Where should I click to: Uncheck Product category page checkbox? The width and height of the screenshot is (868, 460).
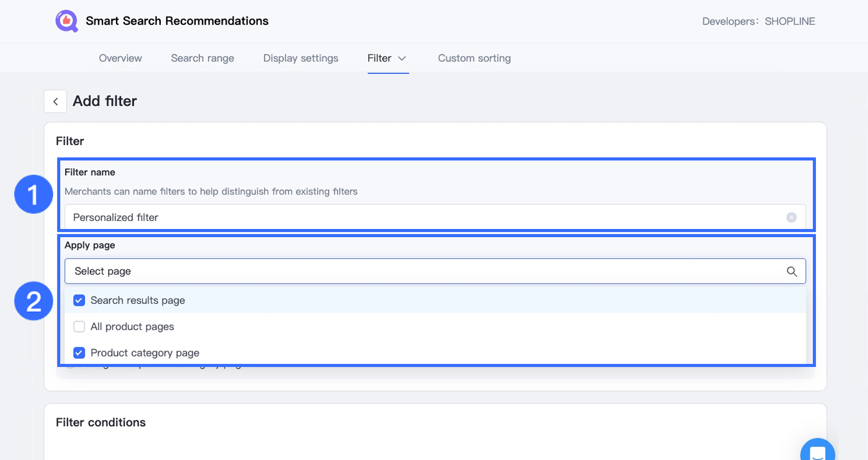[x=79, y=353]
